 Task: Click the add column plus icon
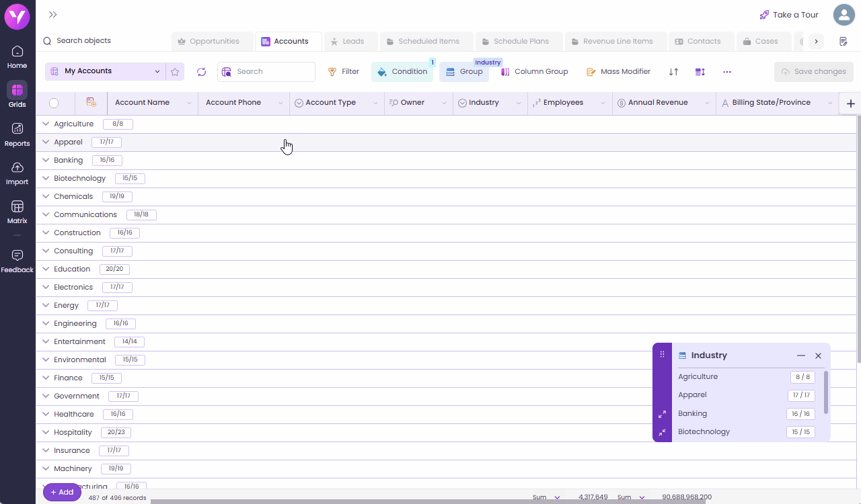coord(850,103)
